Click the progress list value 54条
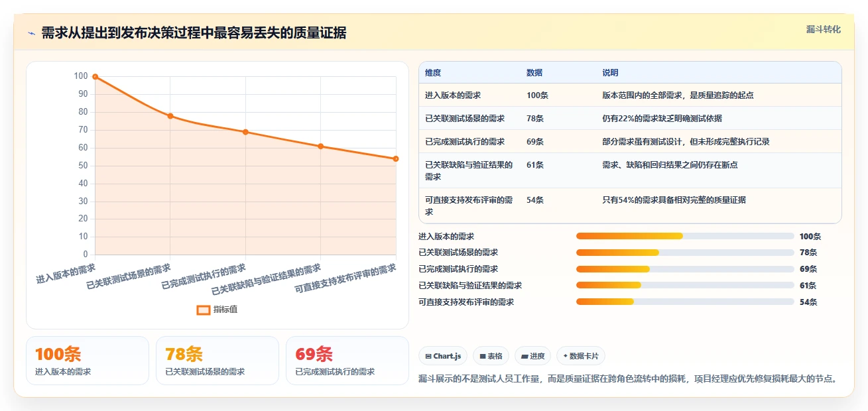Image resolution: width=868 pixels, height=411 pixels. (x=808, y=302)
